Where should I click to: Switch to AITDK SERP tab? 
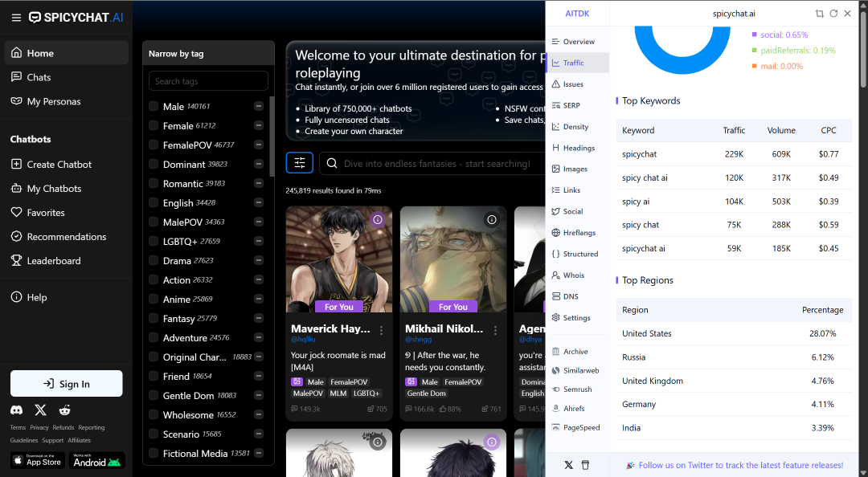pos(577,105)
